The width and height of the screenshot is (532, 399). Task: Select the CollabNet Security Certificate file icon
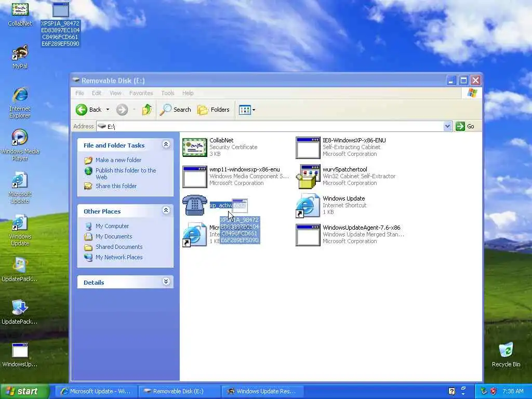point(195,147)
